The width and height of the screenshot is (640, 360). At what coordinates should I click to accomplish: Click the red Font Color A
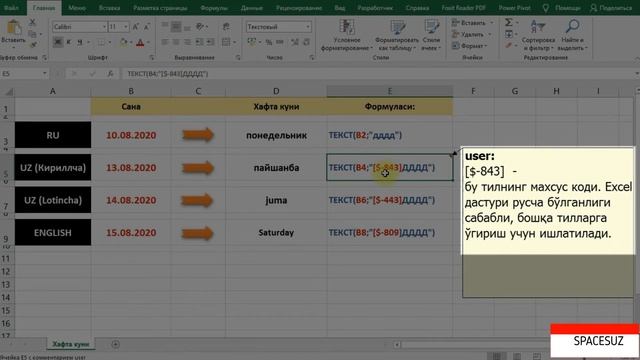click(140, 42)
